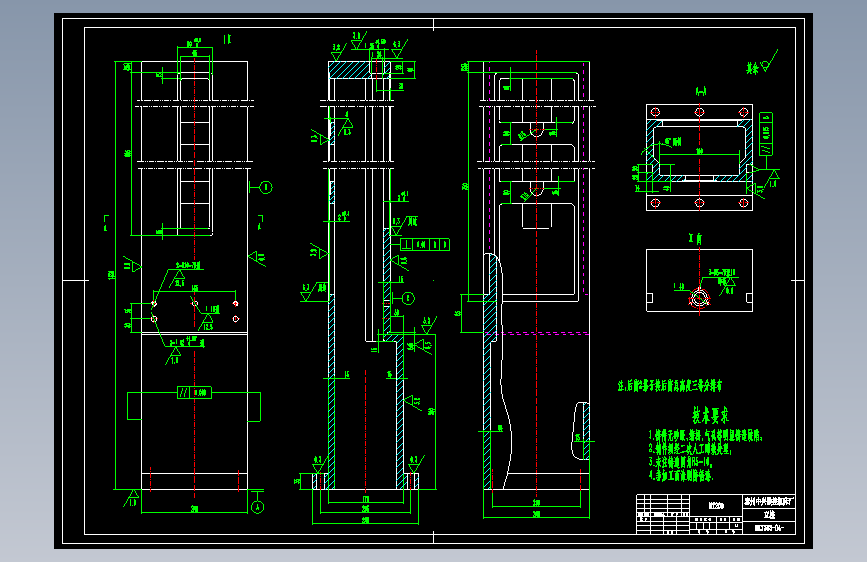
Task: Click the 立柱 part name cell in title block
Action: (x=769, y=515)
